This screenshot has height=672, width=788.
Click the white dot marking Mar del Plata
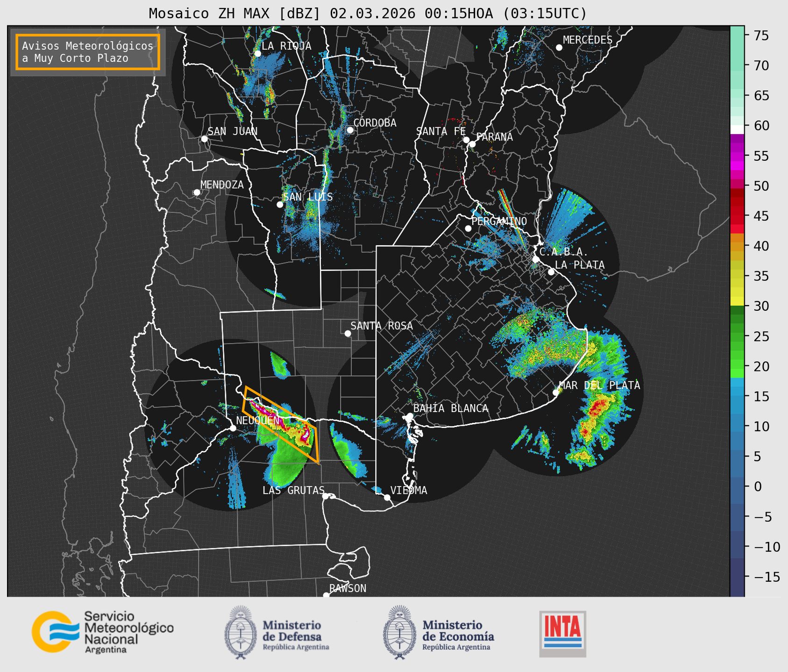pyautogui.click(x=555, y=392)
